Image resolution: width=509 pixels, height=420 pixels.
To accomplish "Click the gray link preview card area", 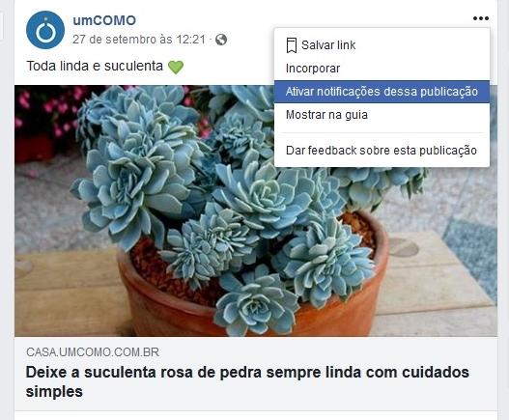I will click(x=256, y=374).
